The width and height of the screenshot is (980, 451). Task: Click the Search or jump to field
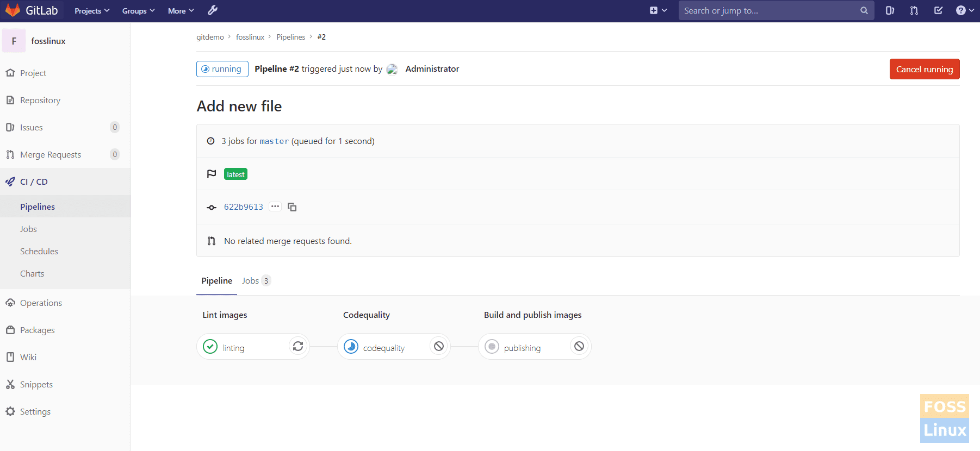(x=770, y=10)
